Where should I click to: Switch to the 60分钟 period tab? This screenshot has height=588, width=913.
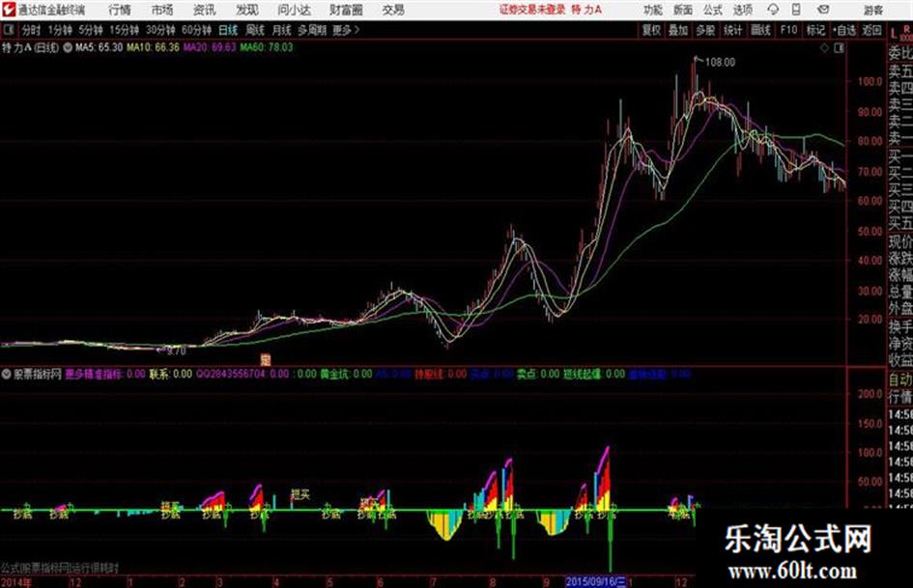196,30
